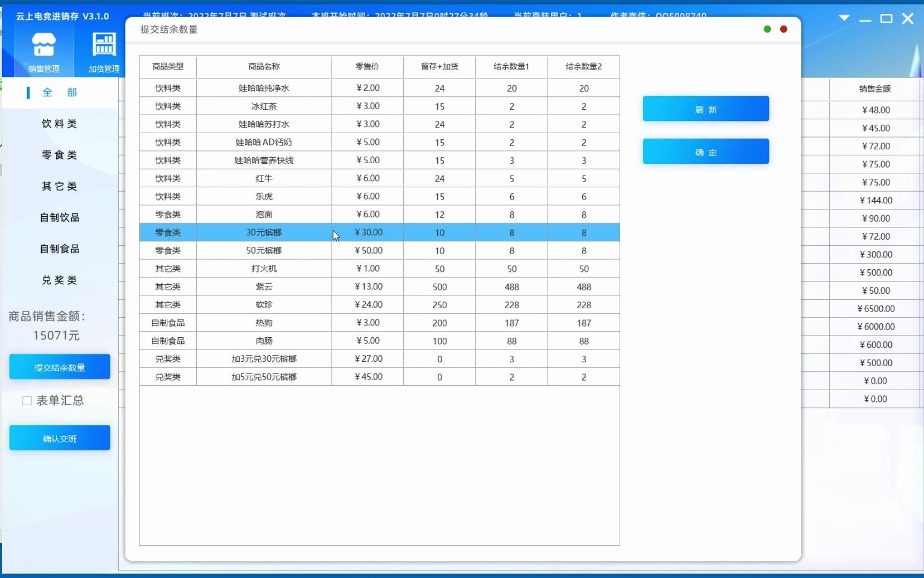
Task: Click 结余数量2 cell for 紫云 (488)
Action: click(584, 287)
